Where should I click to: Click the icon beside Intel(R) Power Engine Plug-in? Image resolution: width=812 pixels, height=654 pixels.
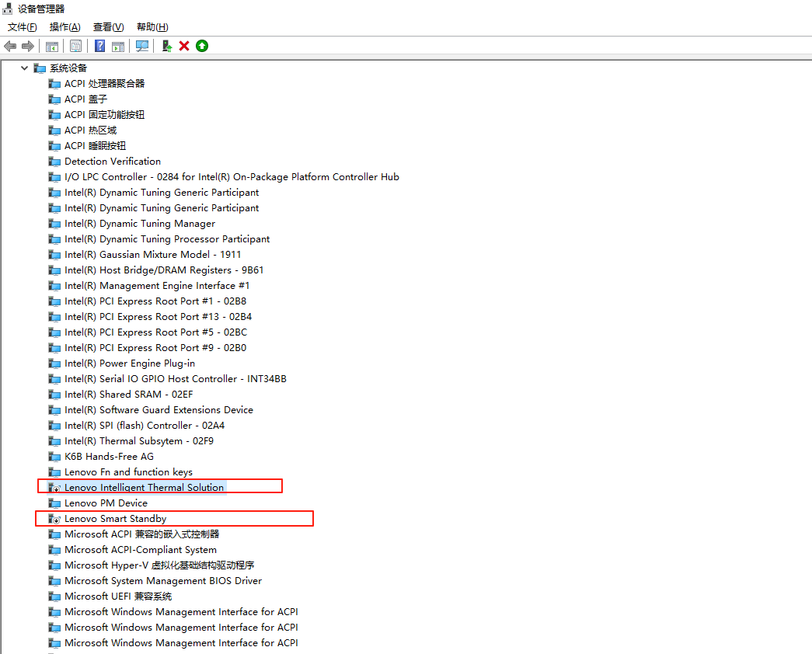(54, 364)
